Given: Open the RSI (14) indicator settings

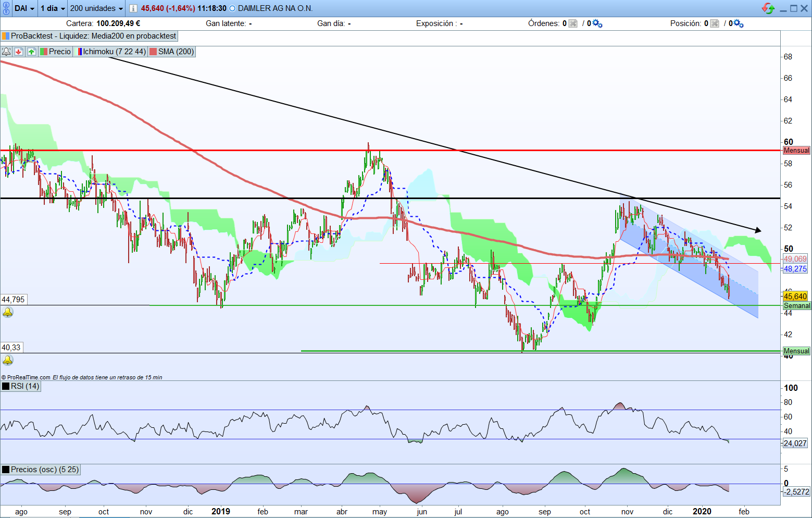Looking at the screenshot, I should 21,386.
